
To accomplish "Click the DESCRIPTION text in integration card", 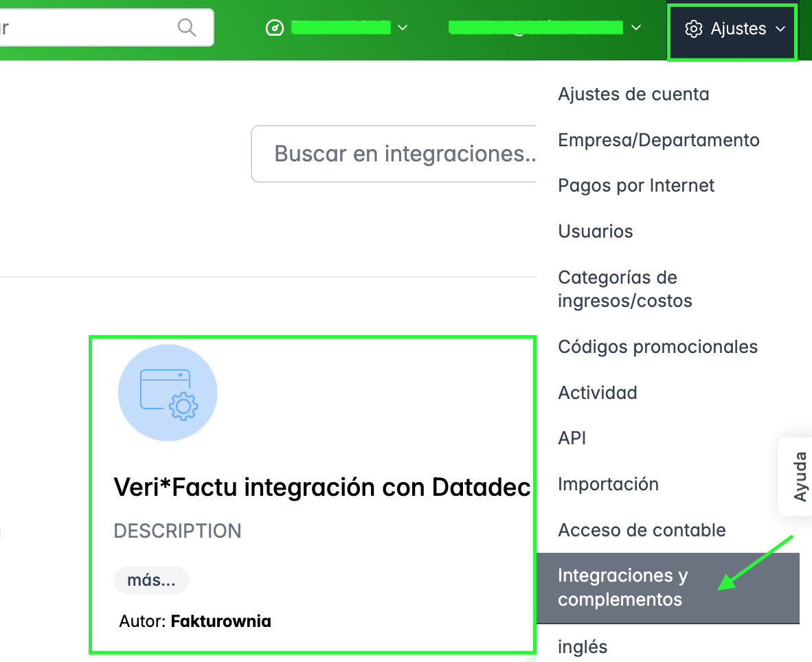I will [x=178, y=531].
